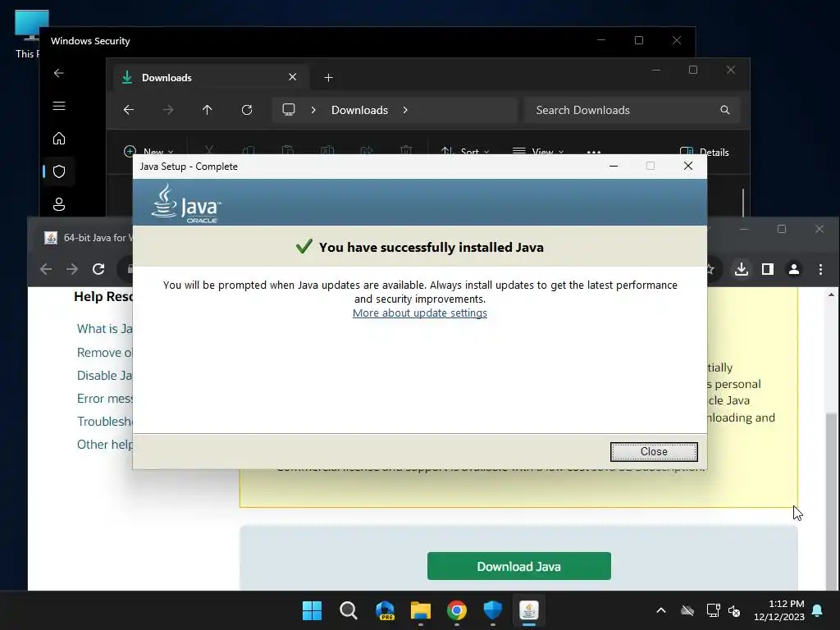Open Windows Security hamburger menu
Viewport: 840px width, 630px height.
tap(59, 106)
